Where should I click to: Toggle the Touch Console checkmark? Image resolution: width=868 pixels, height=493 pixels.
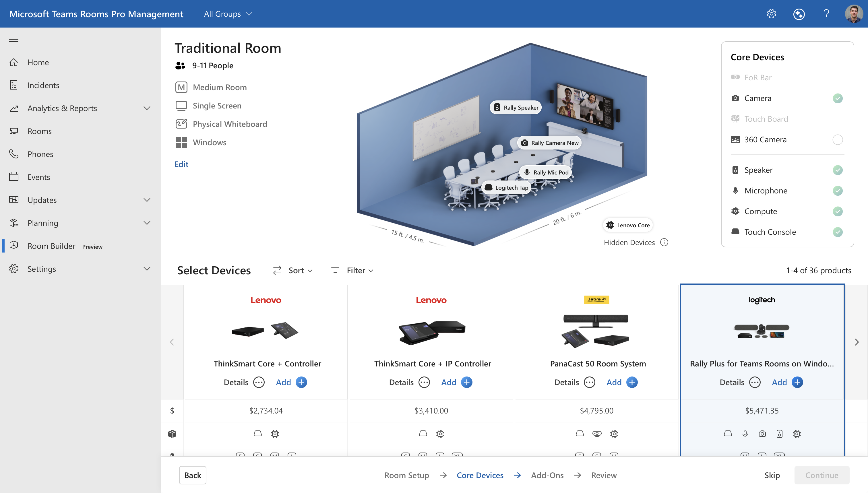pyautogui.click(x=838, y=232)
